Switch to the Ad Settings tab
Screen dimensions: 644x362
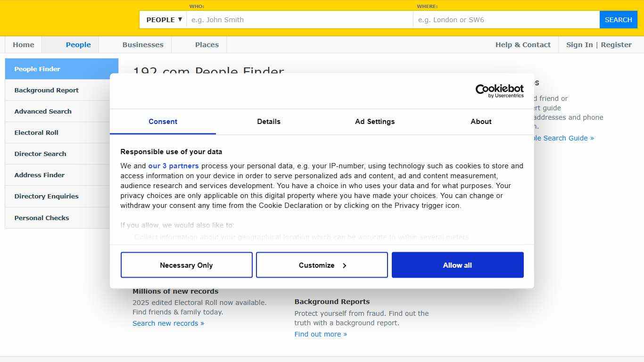[x=375, y=122]
